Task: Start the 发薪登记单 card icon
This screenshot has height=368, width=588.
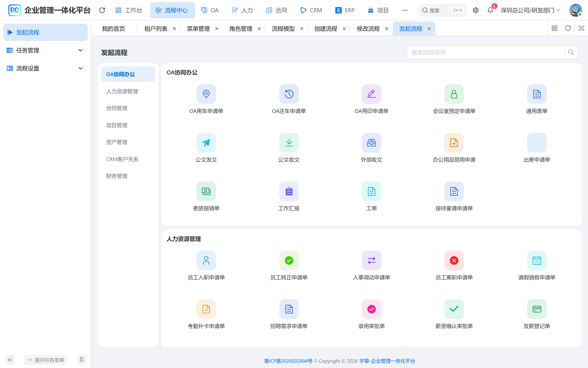Action: [537, 309]
